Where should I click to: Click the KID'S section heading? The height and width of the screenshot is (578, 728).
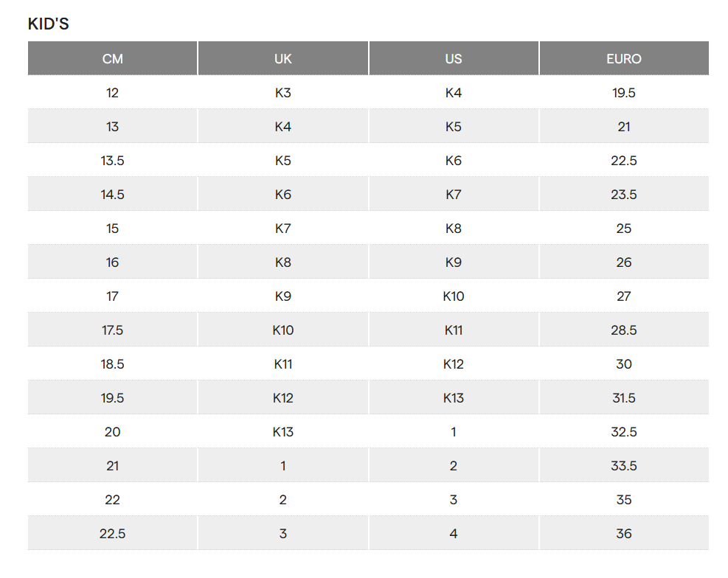[48, 24]
